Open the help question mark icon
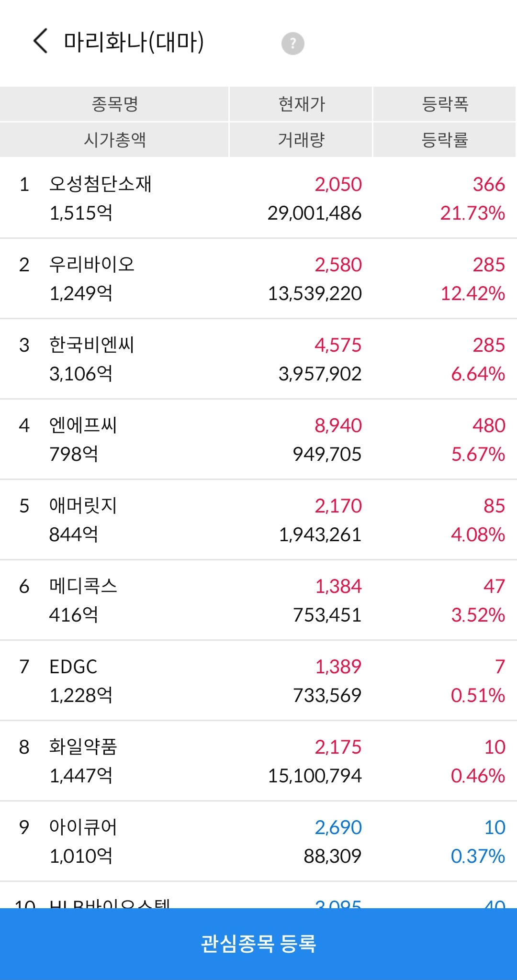517x980 pixels. 293,44
